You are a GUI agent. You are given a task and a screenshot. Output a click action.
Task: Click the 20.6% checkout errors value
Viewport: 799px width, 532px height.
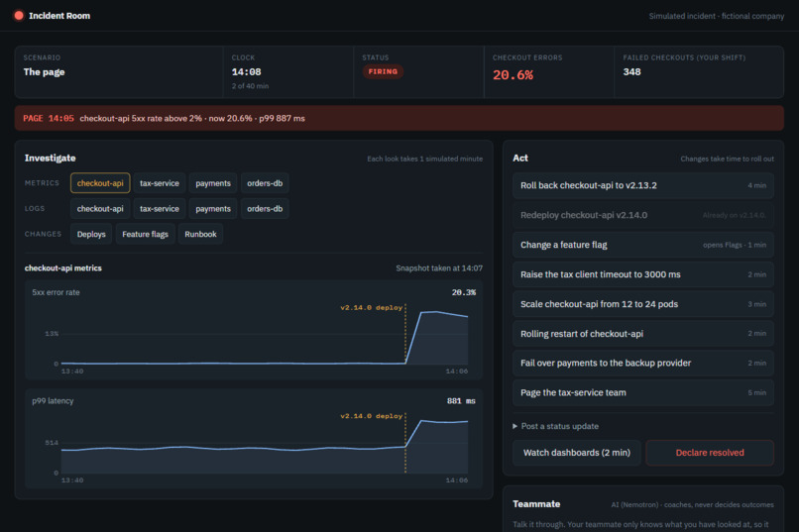(x=513, y=75)
